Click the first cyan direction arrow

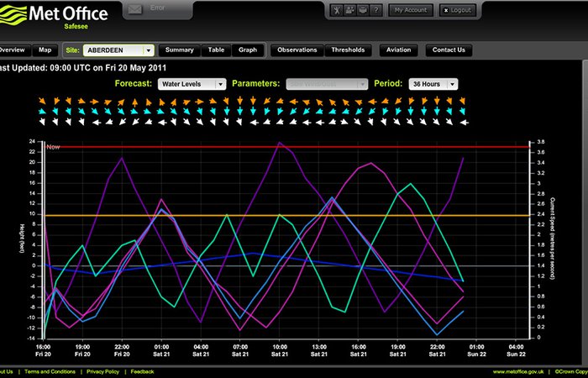[42, 112]
